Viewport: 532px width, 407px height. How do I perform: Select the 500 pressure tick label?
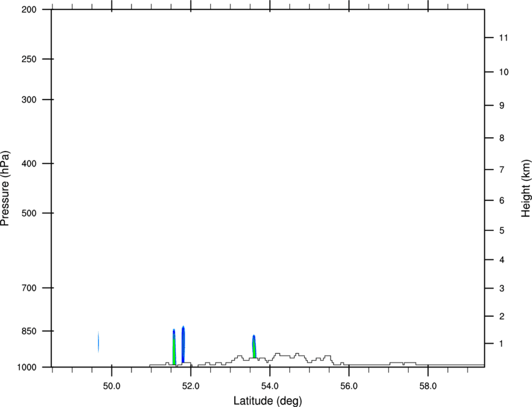[29, 213]
